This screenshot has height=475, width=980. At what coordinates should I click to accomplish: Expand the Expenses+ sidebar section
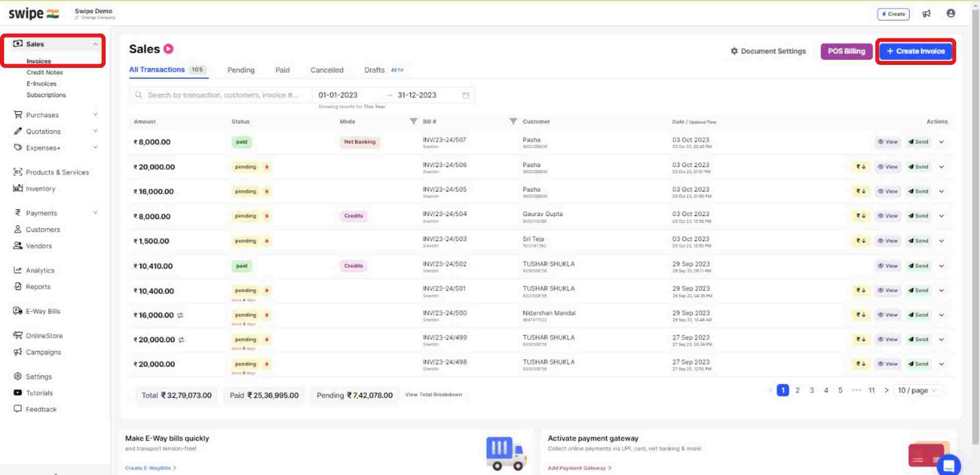click(x=95, y=148)
